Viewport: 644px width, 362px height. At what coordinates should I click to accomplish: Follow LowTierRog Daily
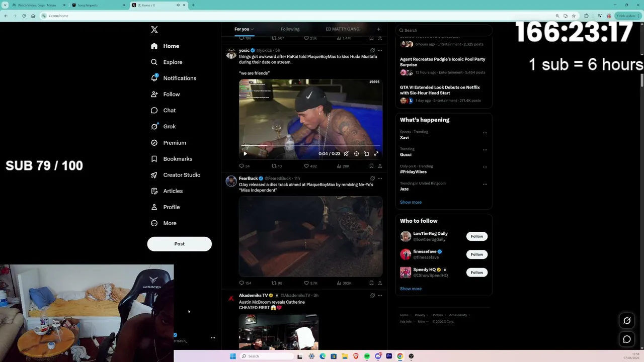(x=477, y=236)
